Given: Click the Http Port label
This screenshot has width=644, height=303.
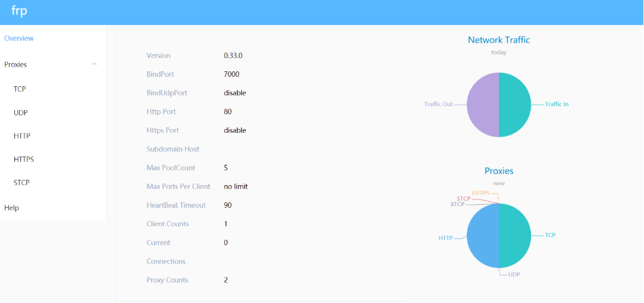Looking at the screenshot, I should coord(161,112).
